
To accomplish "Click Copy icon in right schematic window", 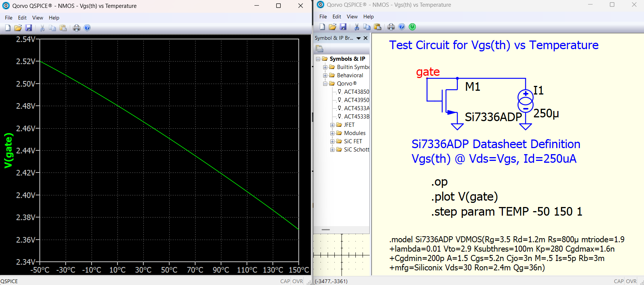I will click(x=367, y=27).
